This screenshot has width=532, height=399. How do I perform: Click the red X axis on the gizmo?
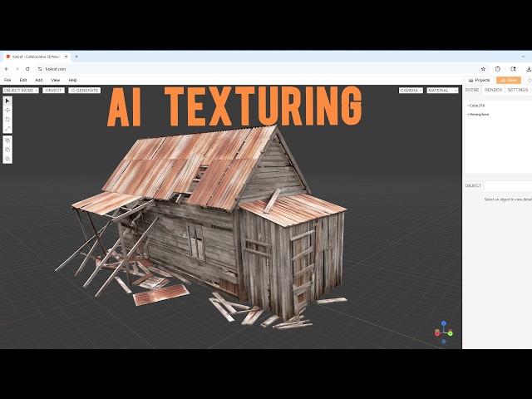click(437, 333)
